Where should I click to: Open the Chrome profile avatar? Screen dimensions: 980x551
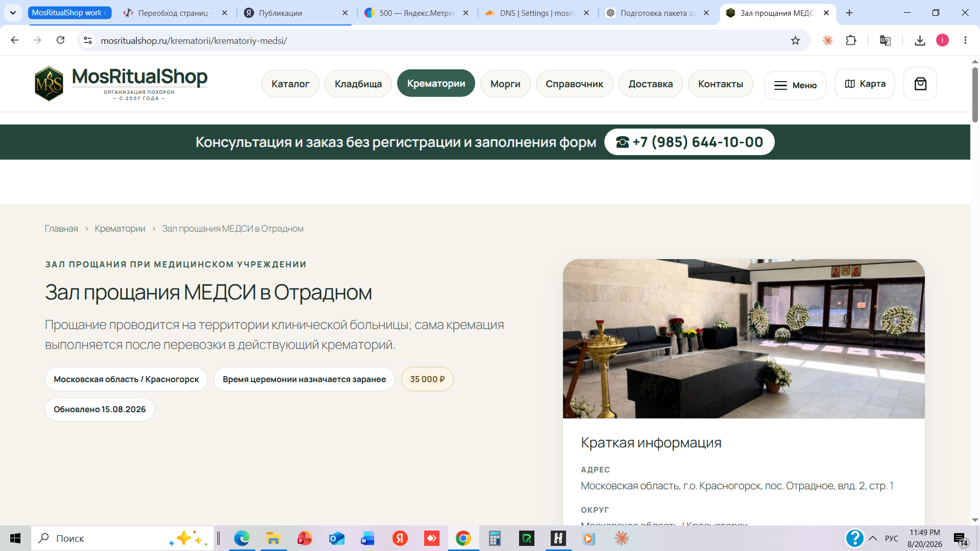[x=942, y=40]
